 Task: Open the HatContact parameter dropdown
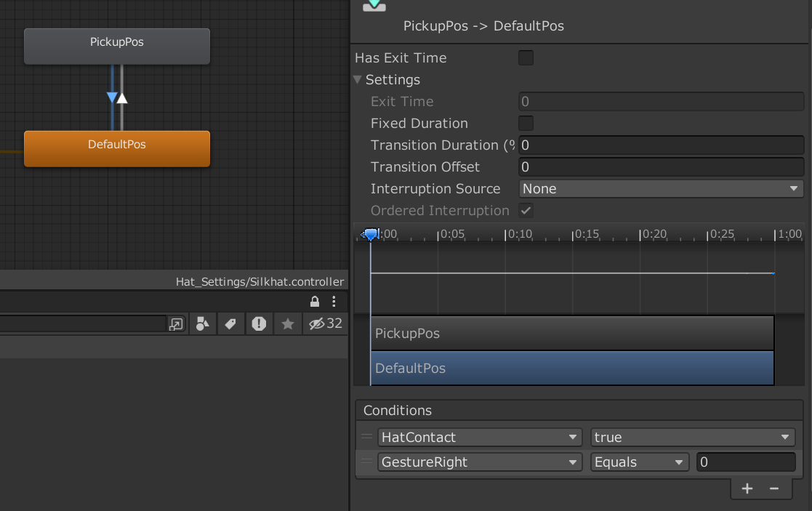(479, 437)
